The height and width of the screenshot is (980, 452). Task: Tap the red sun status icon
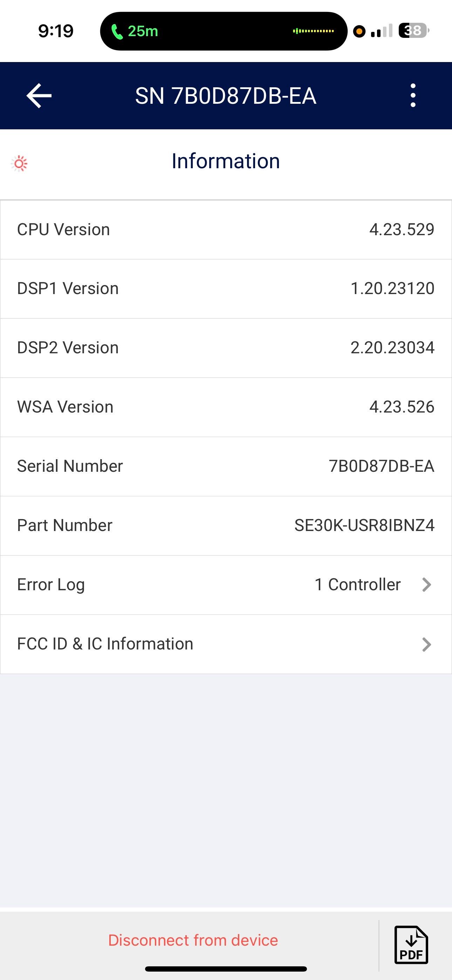pos(19,164)
